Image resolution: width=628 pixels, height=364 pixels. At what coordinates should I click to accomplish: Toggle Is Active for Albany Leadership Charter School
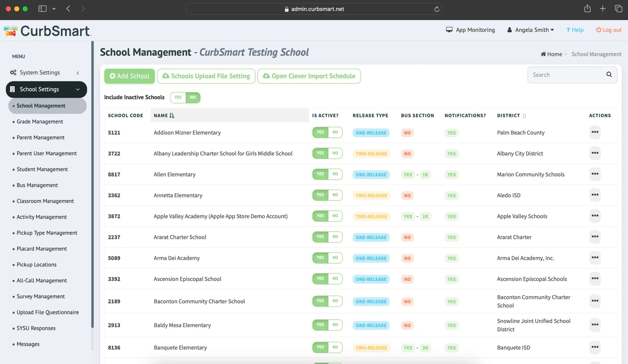click(x=327, y=153)
